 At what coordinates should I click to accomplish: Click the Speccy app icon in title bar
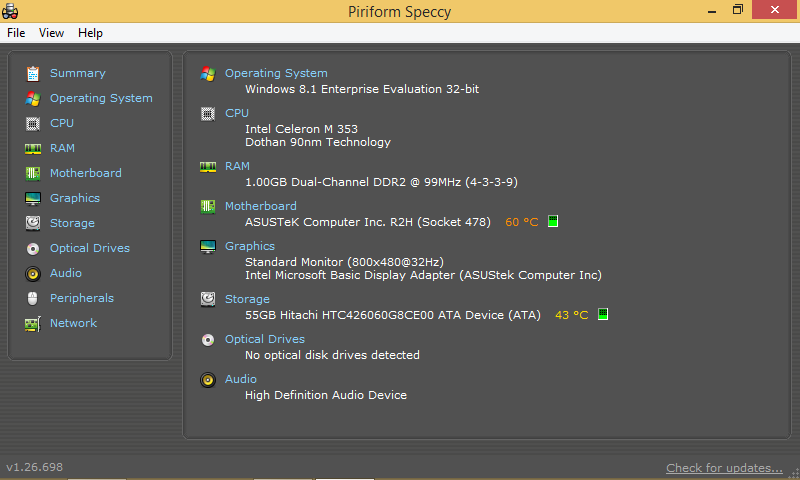coord(10,11)
